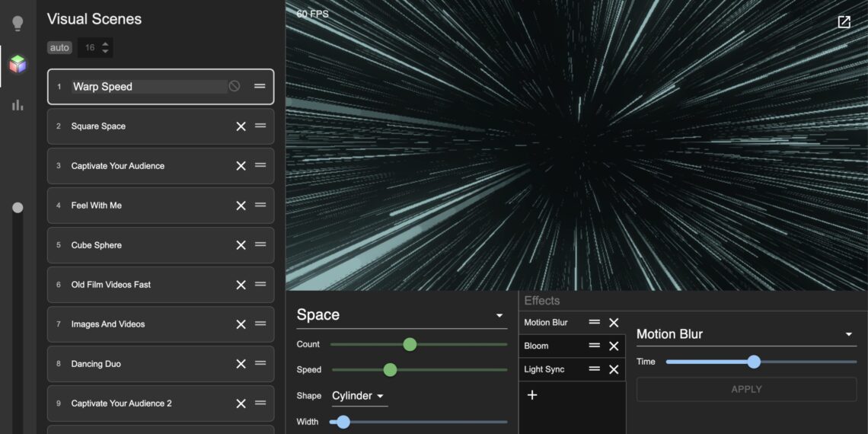This screenshot has width=868, height=434.
Task: Open the Cylinder shape dropdown
Action: 359,396
